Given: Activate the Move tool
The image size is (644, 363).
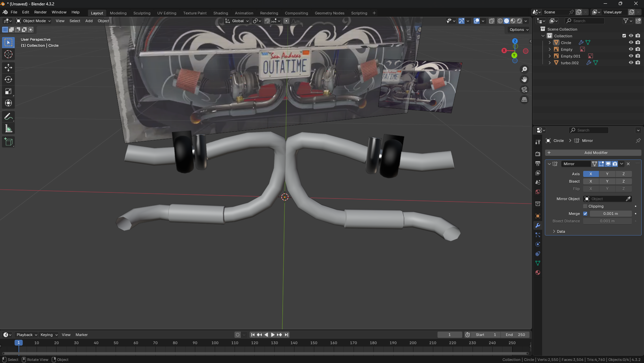Looking at the screenshot, I should click(8, 68).
